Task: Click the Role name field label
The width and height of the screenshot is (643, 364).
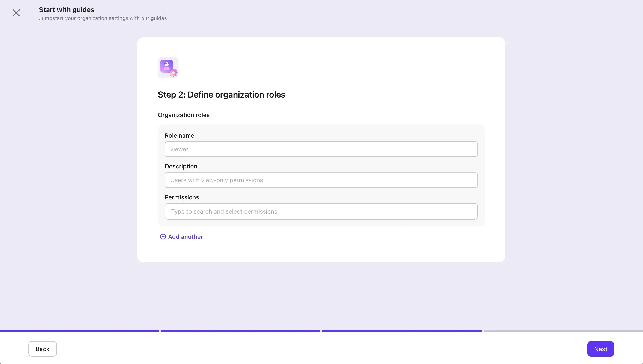Action: [179, 135]
